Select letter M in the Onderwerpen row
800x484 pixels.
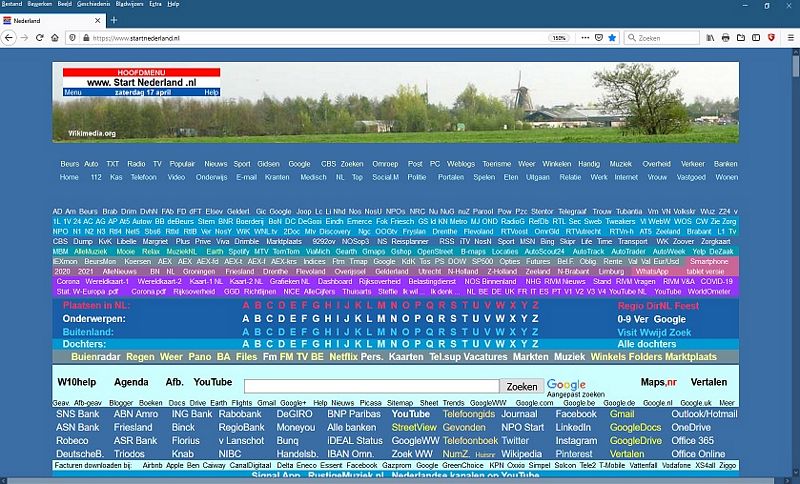coord(381,319)
